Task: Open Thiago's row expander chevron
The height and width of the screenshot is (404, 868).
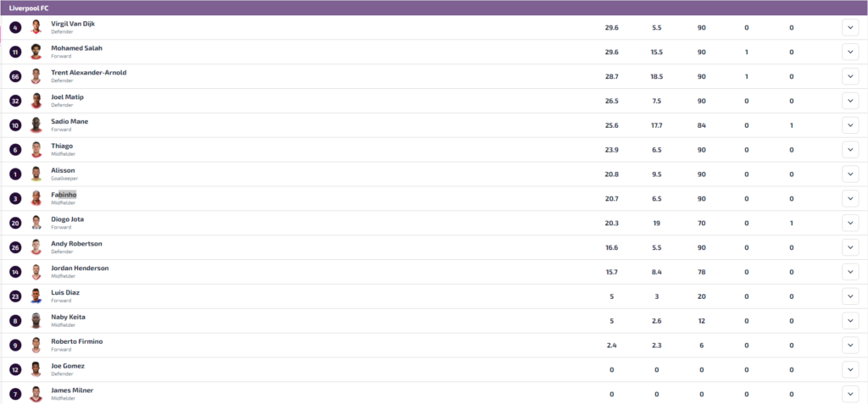Action: 849,149
